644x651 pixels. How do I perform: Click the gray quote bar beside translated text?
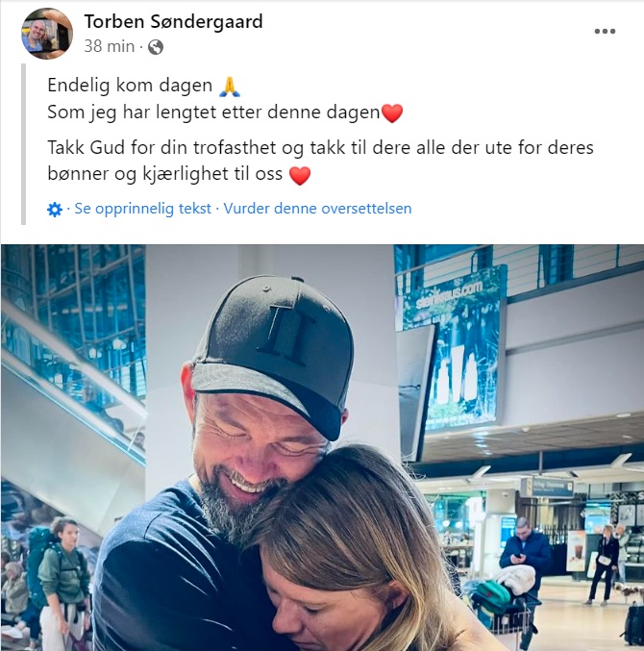(24, 144)
